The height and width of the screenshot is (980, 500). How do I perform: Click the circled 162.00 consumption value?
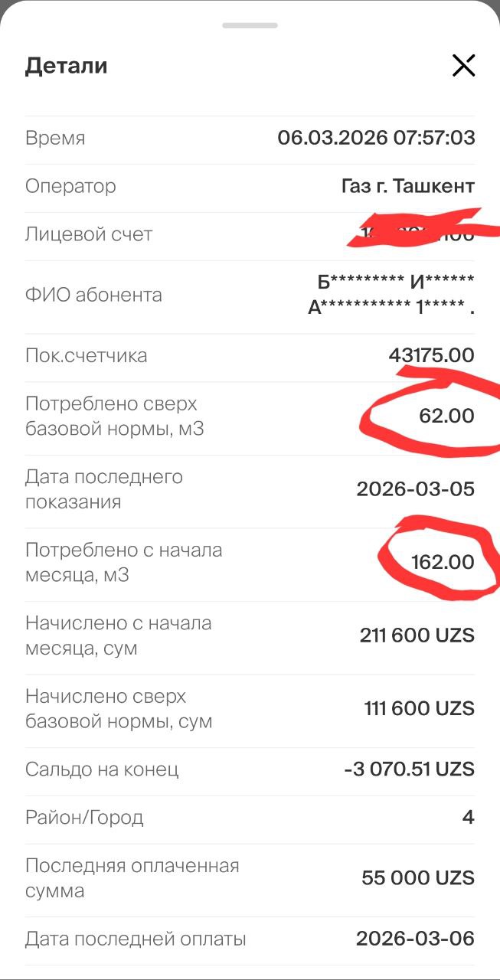443,562
